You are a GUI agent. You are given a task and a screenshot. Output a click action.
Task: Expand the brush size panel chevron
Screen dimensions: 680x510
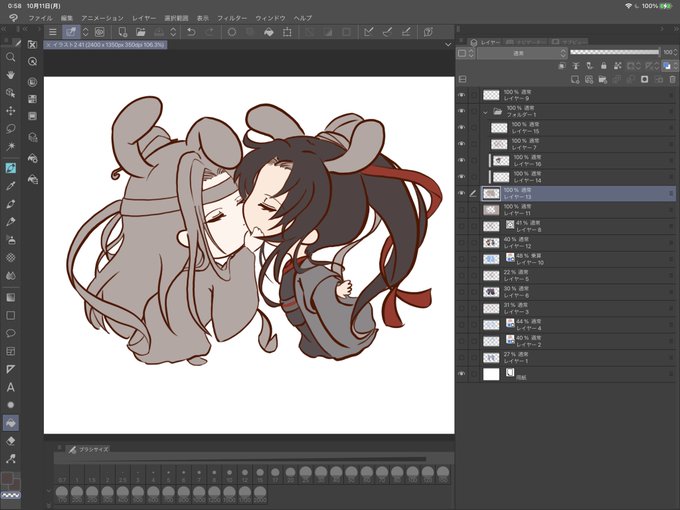[49, 491]
